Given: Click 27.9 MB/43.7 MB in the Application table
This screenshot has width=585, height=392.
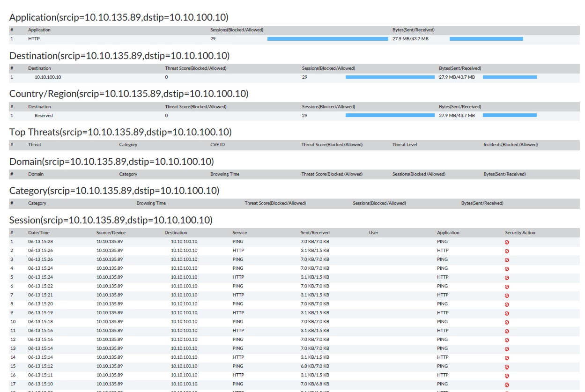Looking at the screenshot, I should click(411, 39).
